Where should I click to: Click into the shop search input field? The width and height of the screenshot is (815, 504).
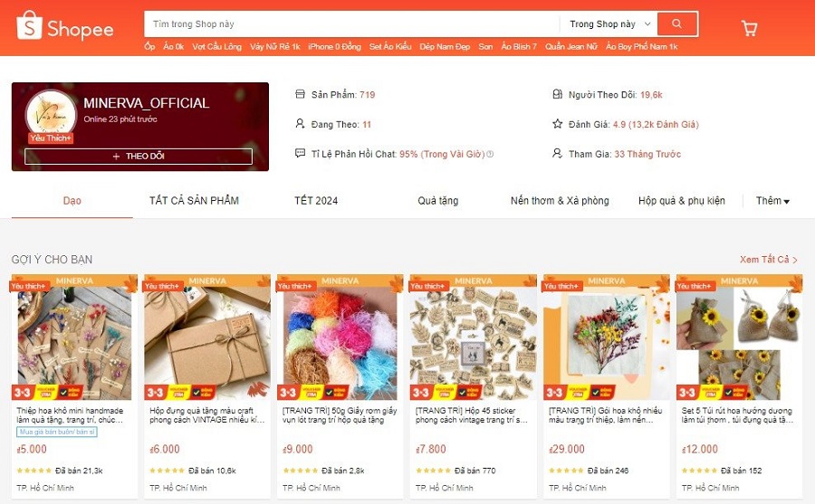(351, 24)
